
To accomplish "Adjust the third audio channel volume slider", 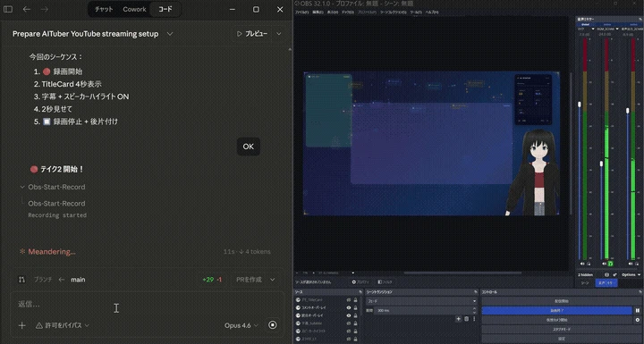I will [628, 111].
